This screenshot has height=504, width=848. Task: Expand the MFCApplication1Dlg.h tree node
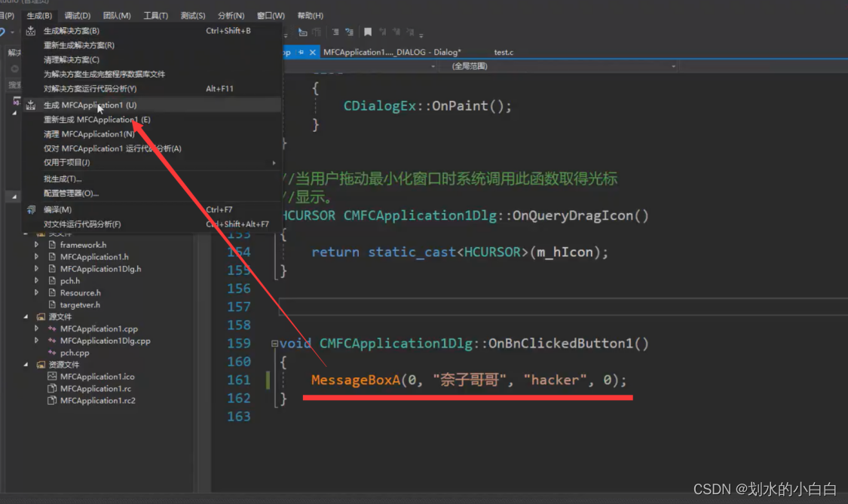pos(36,269)
